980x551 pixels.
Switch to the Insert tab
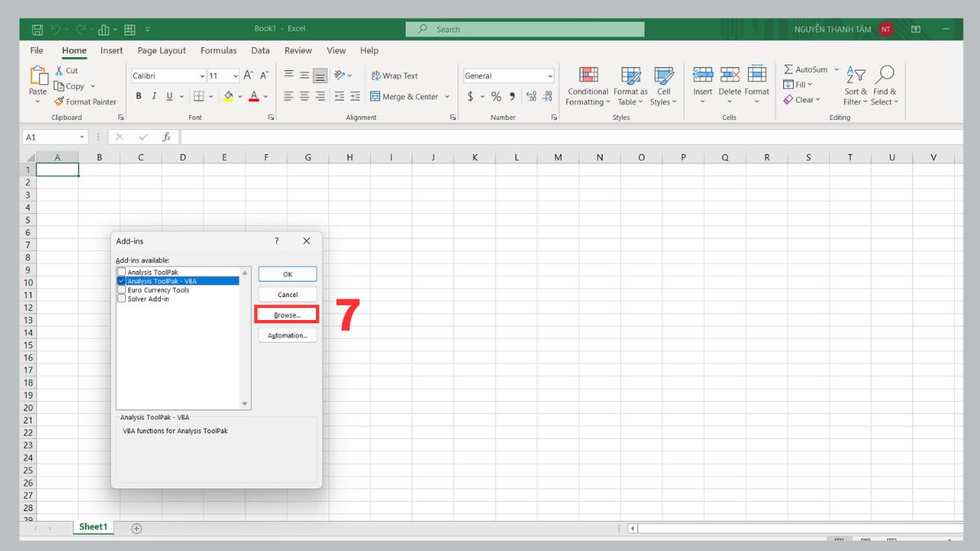point(112,51)
